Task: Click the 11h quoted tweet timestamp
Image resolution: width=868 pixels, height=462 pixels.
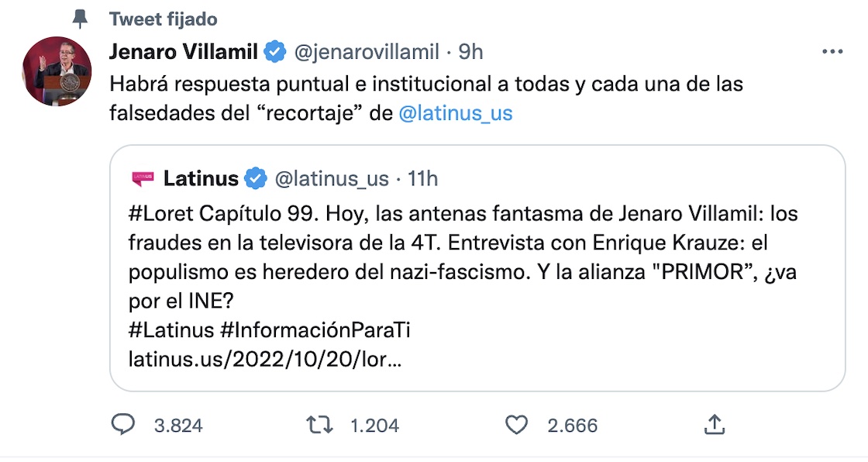Action: point(422,179)
